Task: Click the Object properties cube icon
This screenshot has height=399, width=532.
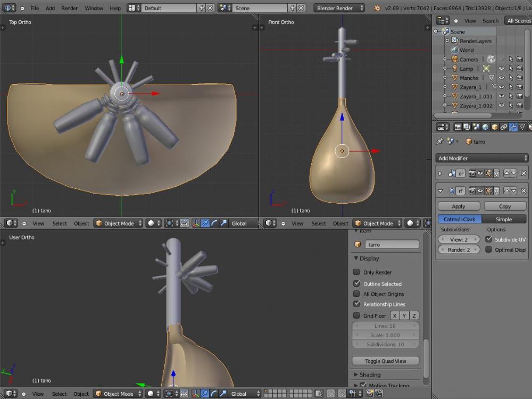Action: tap(494, 127)
